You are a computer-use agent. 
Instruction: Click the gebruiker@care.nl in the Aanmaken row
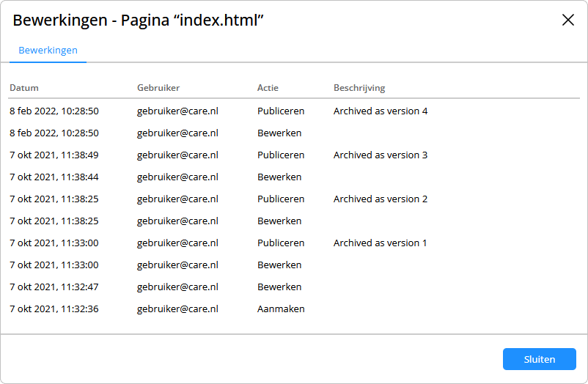(x=177, y=309)
